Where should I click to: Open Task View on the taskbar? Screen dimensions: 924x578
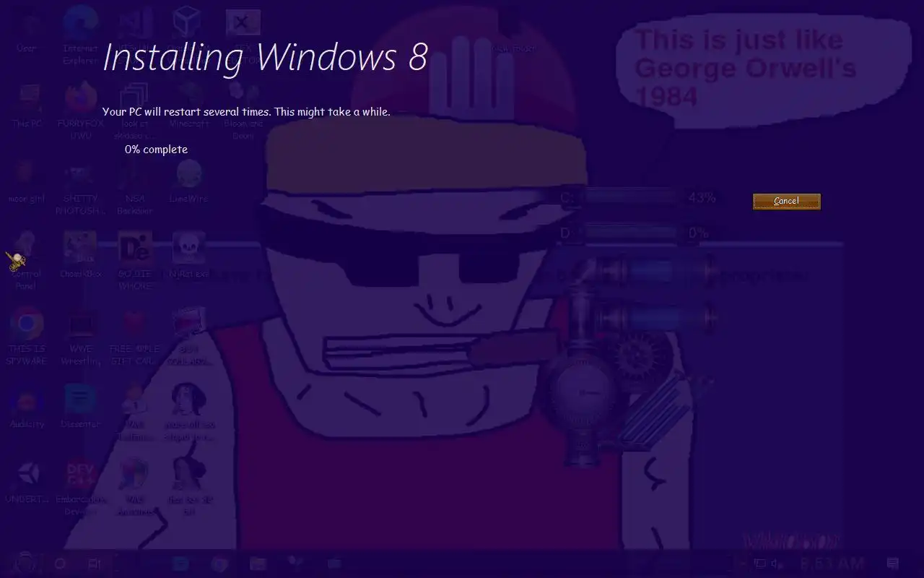(94, 564)
